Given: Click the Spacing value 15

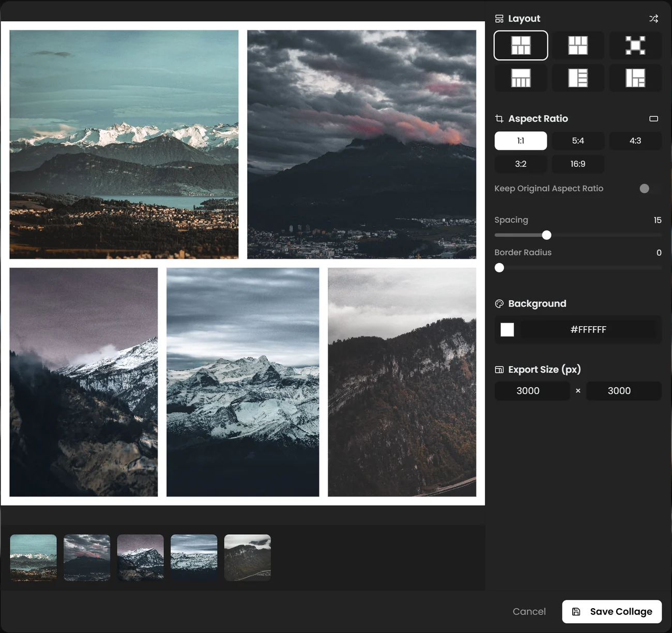Looking at the screenshot, I should tap(658, 220).
